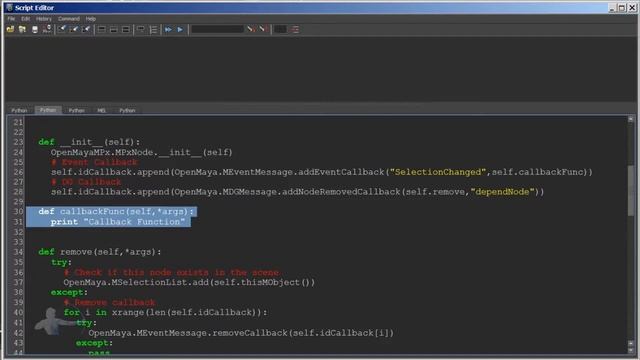640x360 pixels.
Task: Click the Clear All icon
Action: pos(86,29)
